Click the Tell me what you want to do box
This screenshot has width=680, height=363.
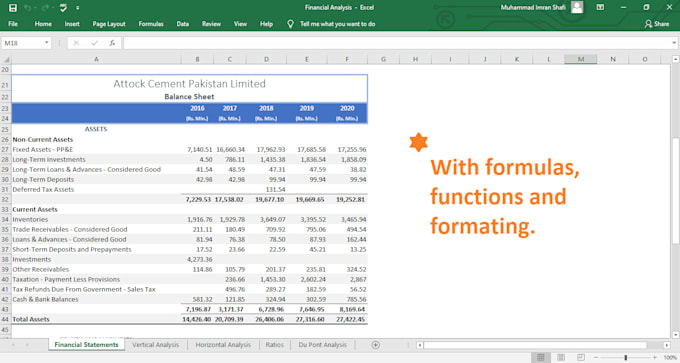coord(337,24)
